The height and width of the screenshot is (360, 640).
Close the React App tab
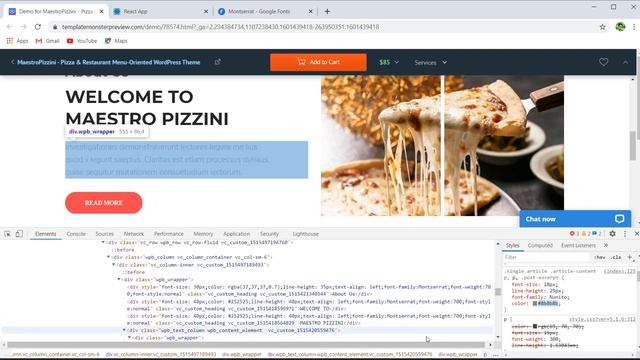(206, 11)
